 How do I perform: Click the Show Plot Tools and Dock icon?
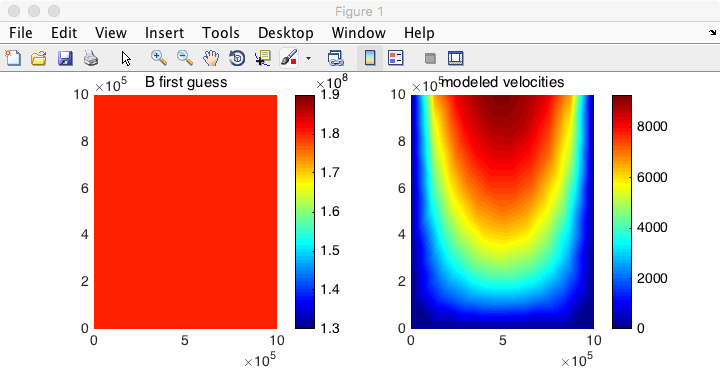[x=456, y=58]
